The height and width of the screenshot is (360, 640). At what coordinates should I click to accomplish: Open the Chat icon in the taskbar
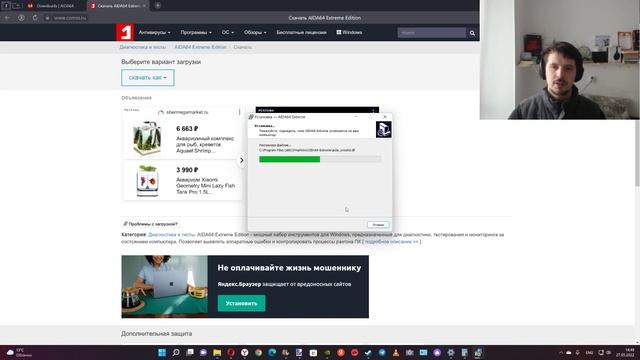[x=203, y=352]
